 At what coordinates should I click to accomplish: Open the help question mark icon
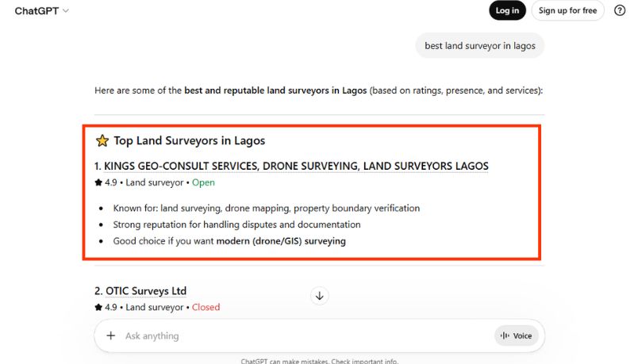[620, 10]
